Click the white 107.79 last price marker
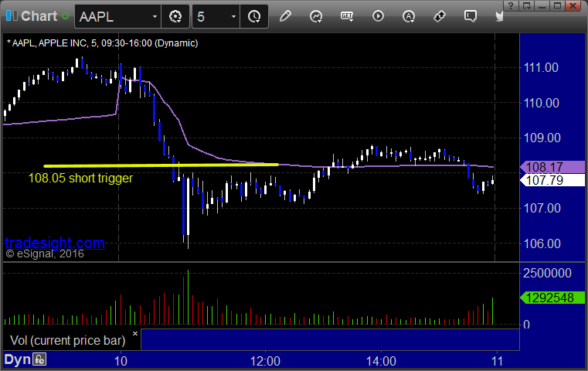The width and height of the screenshot is (588, 371). [552, 180]
